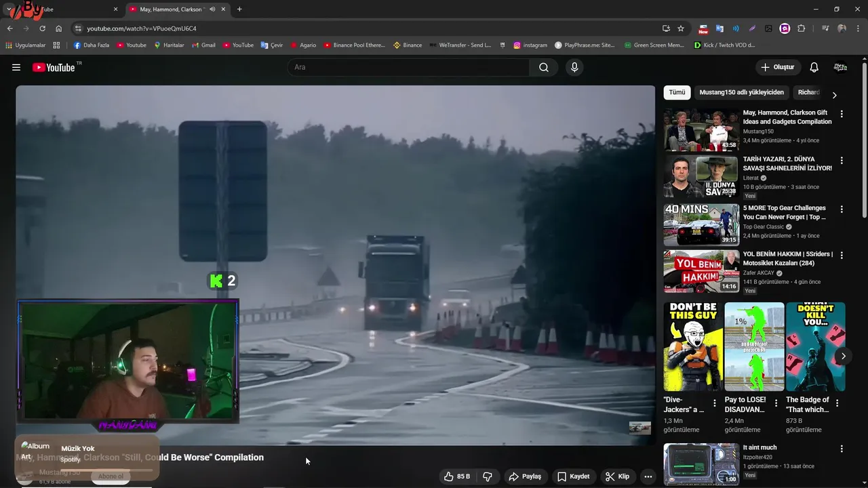Open tab search dropdown at top-left

click(9, 9)
